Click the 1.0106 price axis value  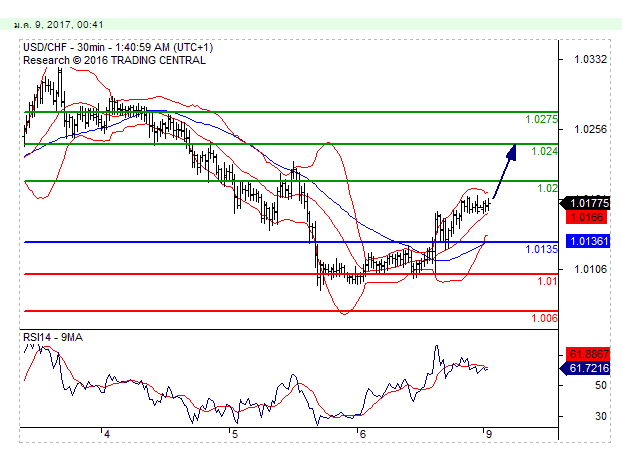(x=590, y=270)
